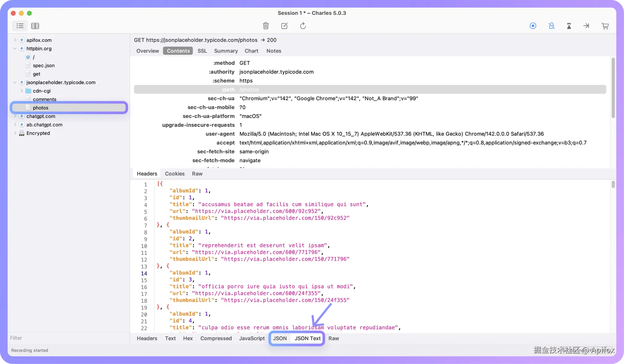The image size is (624, 364).
Task: Collapse the httpbin.org host node
Action: pos(15,49)
